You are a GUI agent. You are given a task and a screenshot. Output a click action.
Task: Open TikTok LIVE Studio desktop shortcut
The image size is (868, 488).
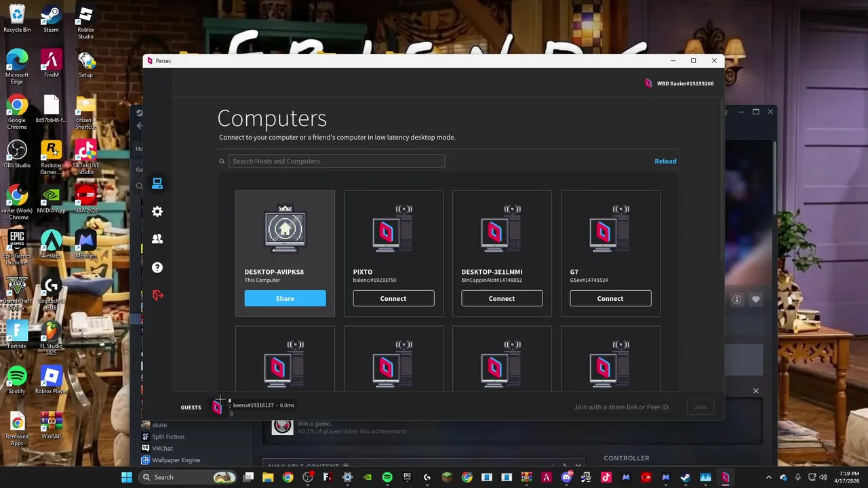click(x=85, y=158)
